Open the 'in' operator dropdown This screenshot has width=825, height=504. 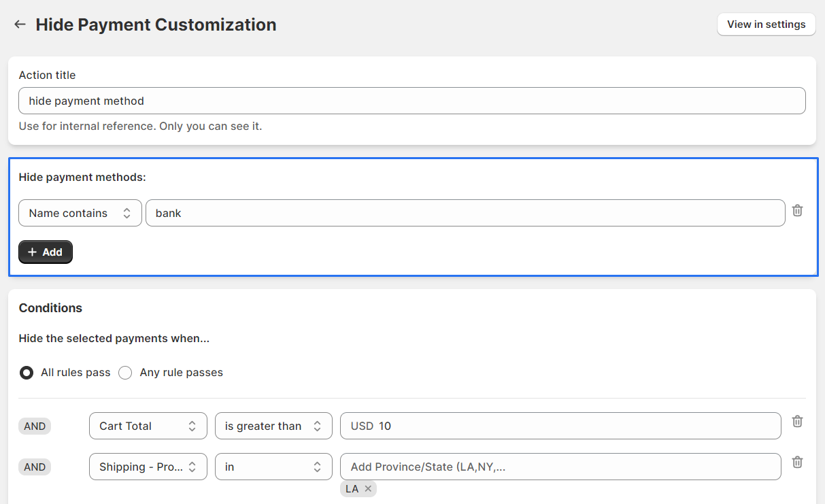[x=273, y=467]
